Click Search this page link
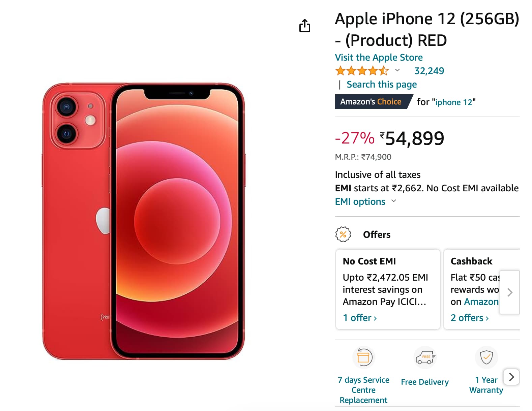The width and height of the screenshot is (532, 411). (382, 84)
